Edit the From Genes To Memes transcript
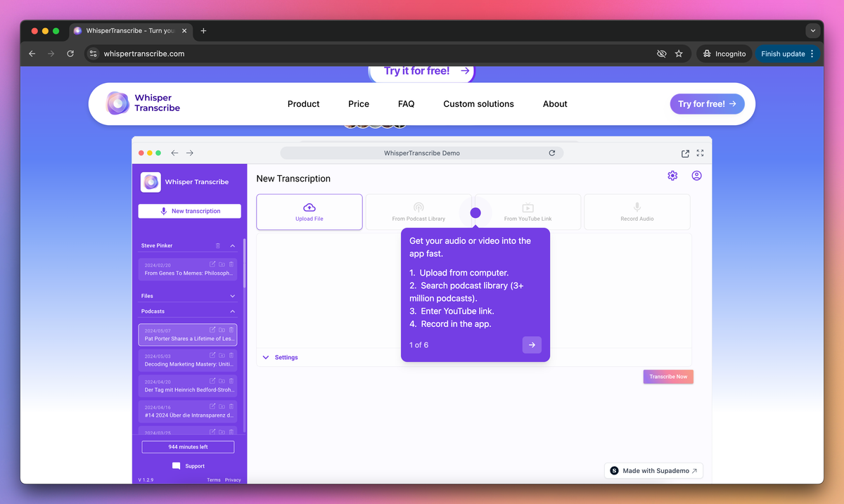The image size is (844, 504). pos(212,264)
